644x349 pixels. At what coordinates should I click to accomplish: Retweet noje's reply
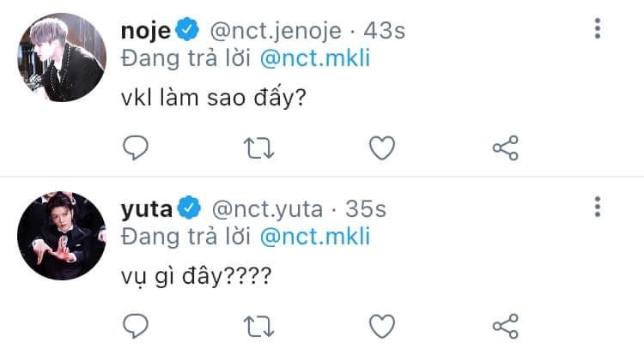pyautogui.click(x=258, y=148)
